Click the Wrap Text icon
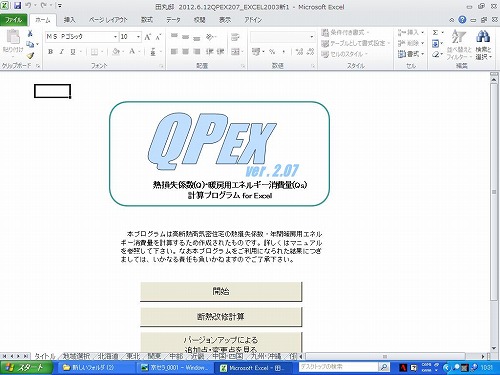 pyautogui.click(x=235, y=37)
